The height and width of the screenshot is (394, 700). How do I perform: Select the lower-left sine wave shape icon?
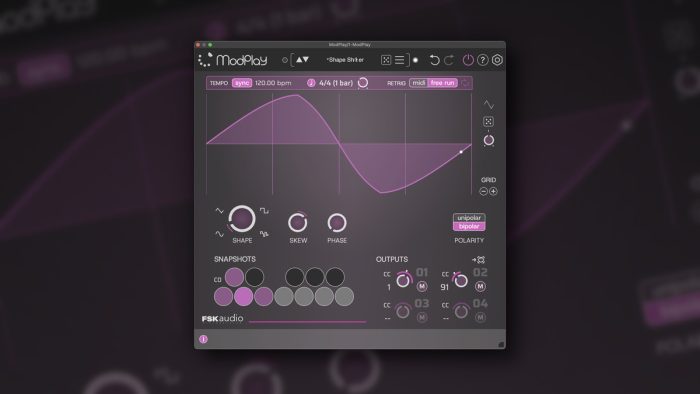[219, 234]
